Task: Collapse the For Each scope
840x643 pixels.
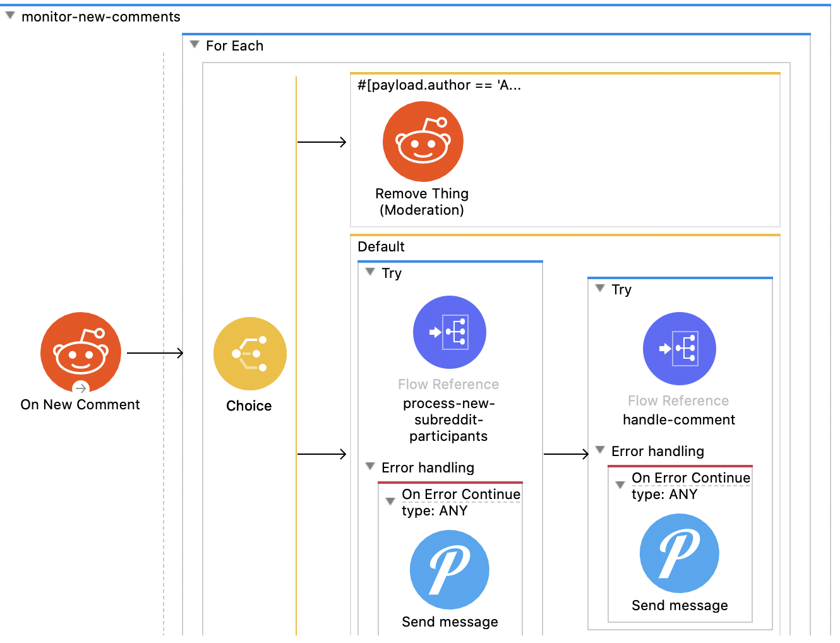Action: click(x=195, y=45)
